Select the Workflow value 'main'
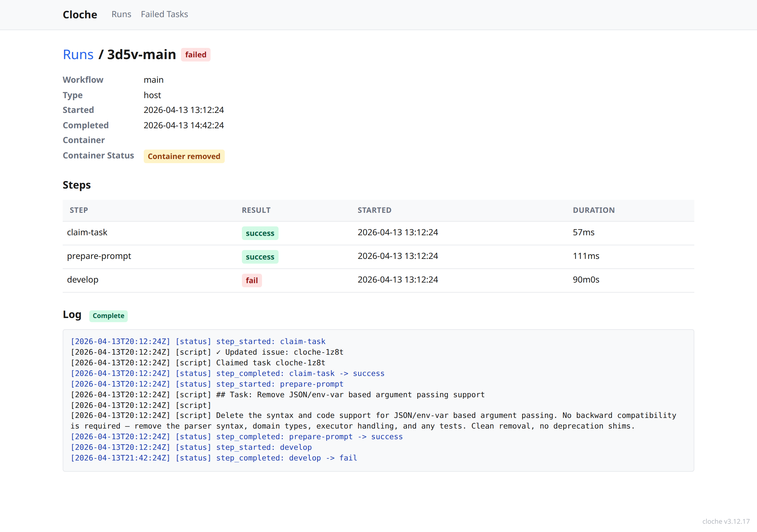757x532 pixels. tap(153, 80)
